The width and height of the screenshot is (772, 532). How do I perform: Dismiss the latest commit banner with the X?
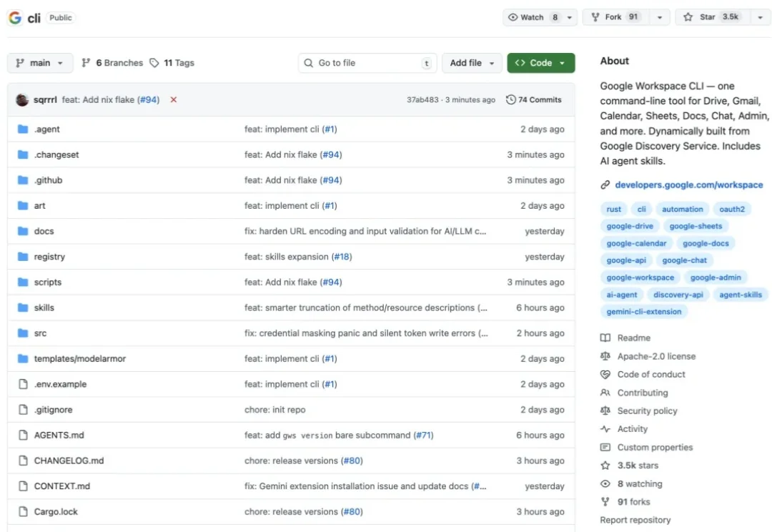pyautogui.click(x=173, y=99)
